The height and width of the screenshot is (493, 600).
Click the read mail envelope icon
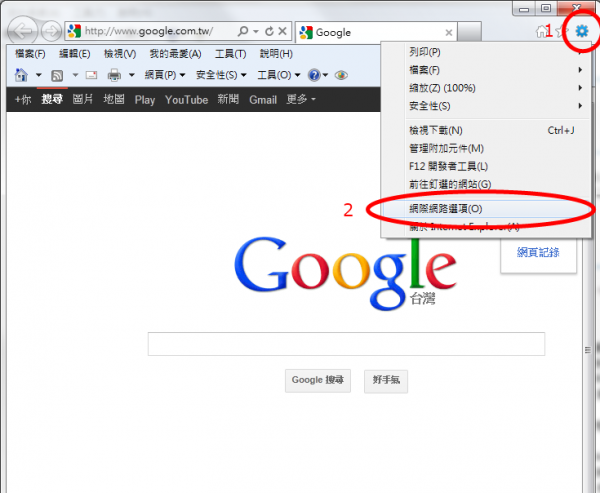pyautogui.click(x=90, y=75)
